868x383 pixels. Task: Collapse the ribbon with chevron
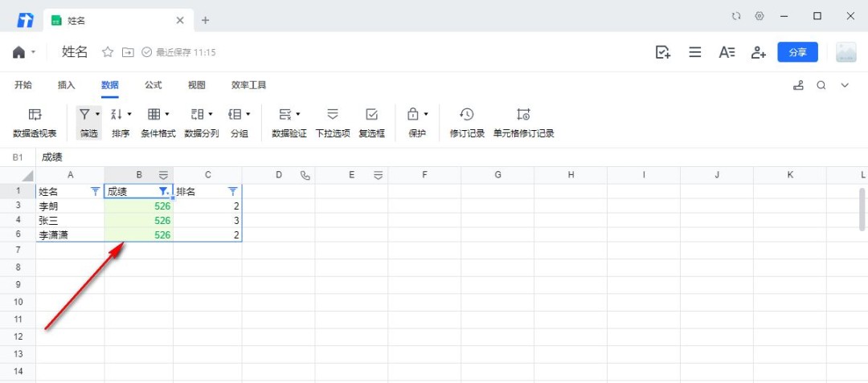[845, 85]
